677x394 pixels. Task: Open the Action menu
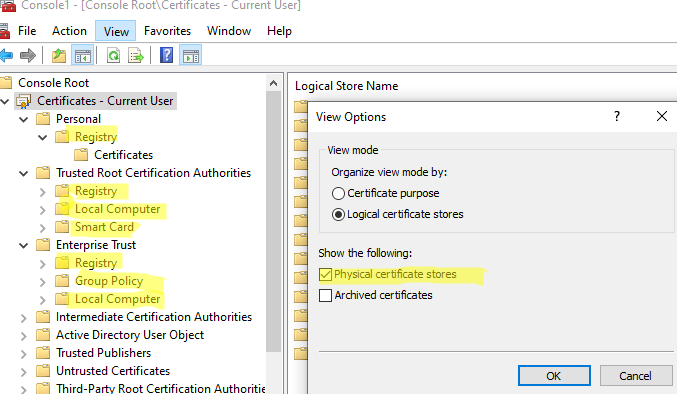pyautogui.click(x=69, y=31)
